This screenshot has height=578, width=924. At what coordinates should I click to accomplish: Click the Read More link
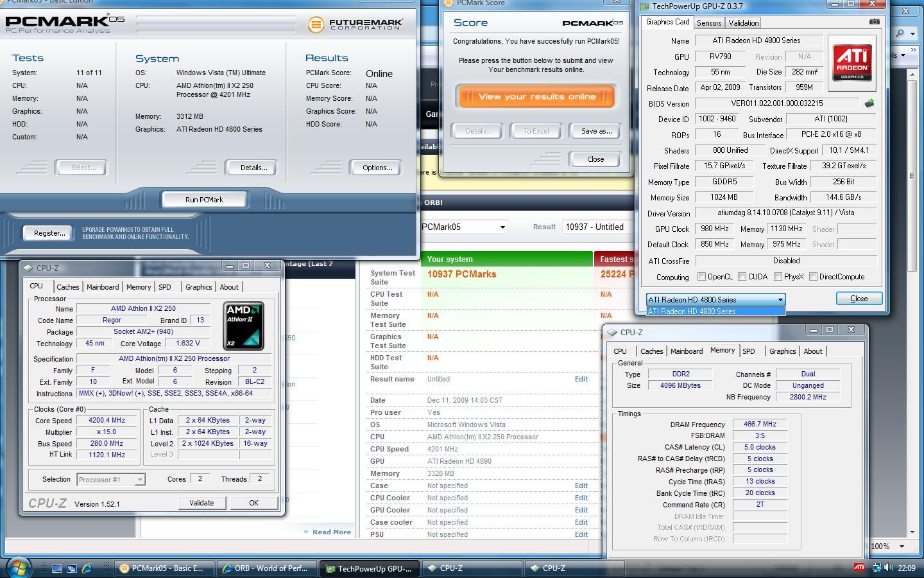331,532
